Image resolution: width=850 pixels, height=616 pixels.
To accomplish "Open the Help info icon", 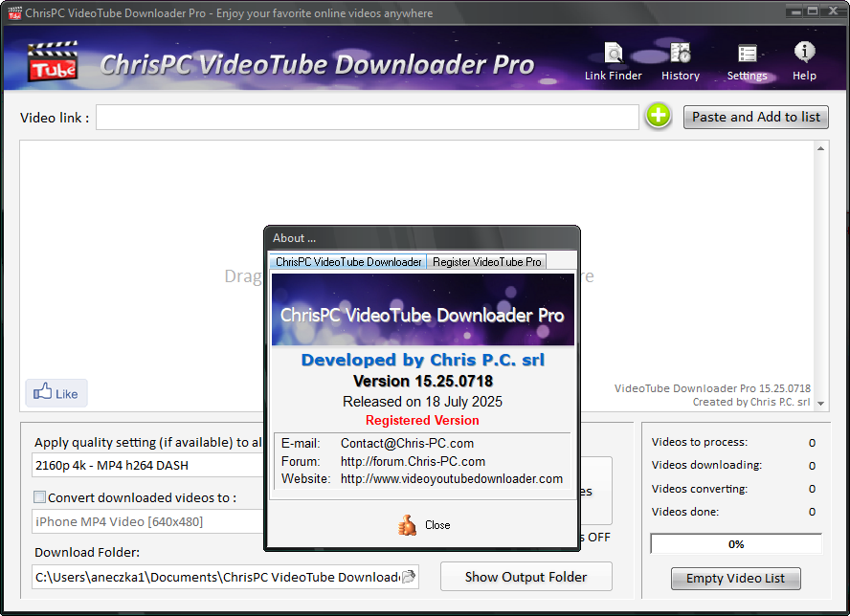I will [x=804, y=62].
